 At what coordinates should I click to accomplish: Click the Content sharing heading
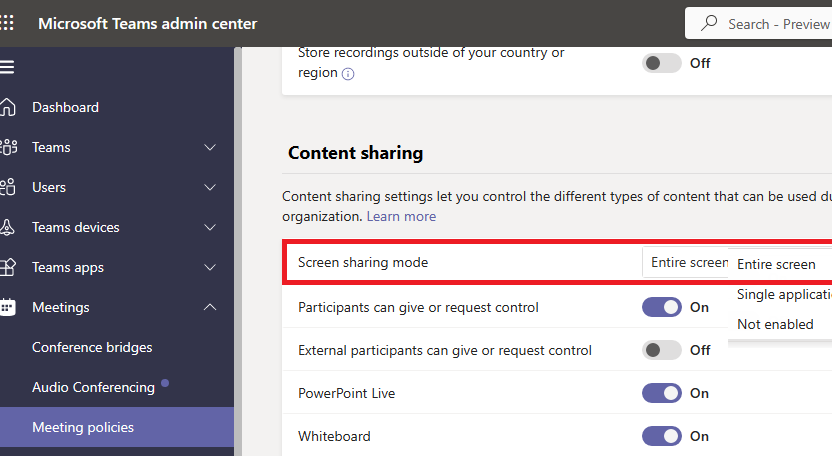pyautogui.click(x=356, y=153)
